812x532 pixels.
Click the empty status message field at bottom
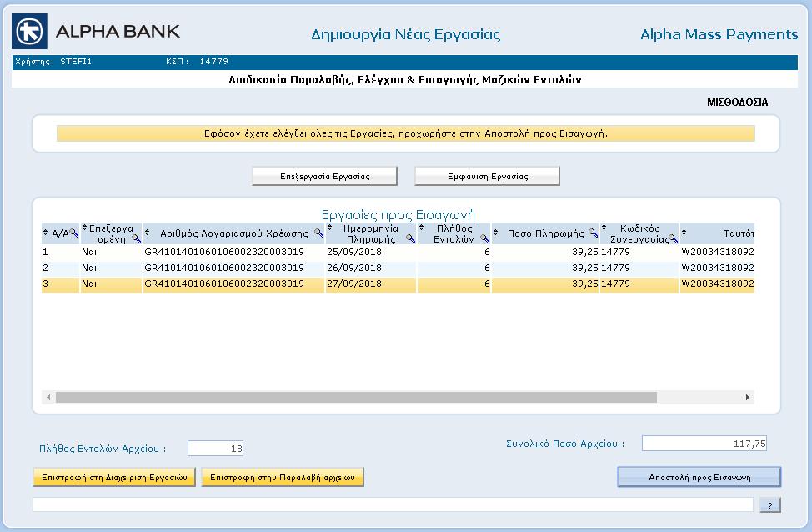(x=393, y=504)
